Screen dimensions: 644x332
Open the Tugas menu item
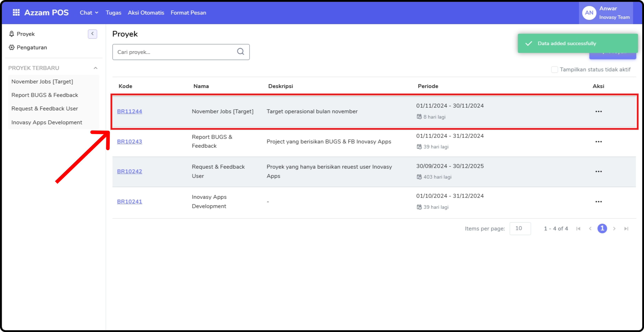tap(113, 13)
